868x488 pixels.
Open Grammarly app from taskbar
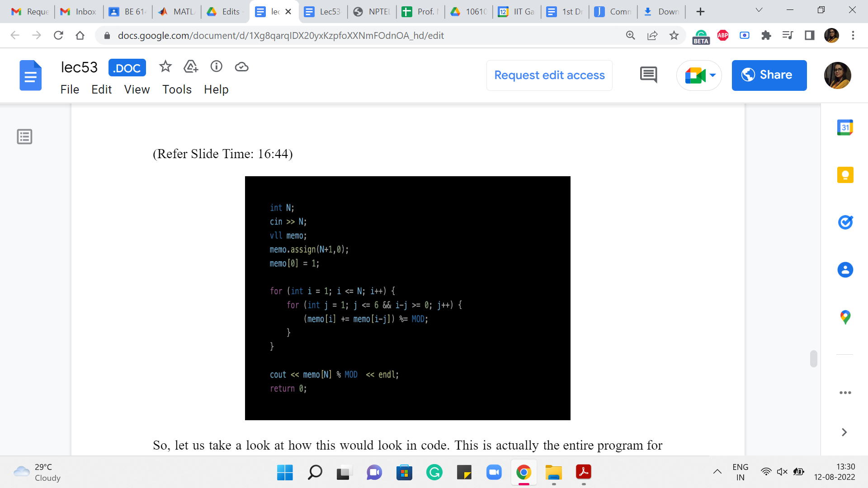coord(434,473)
